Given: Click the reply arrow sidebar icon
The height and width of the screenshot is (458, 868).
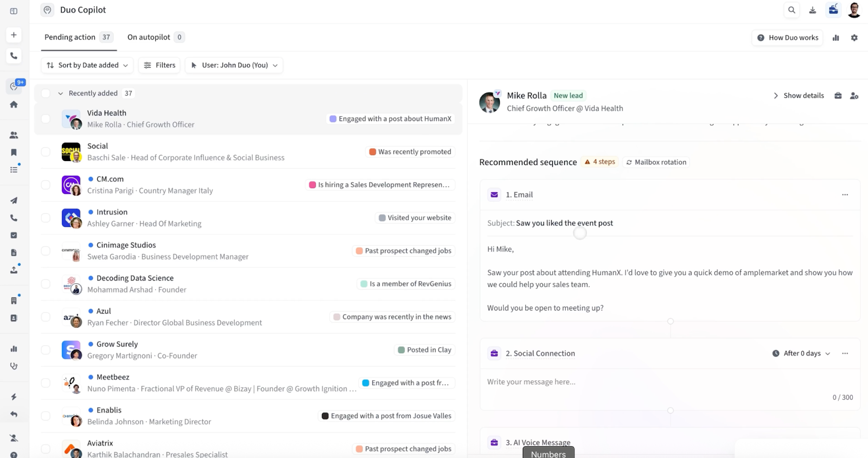Looking at the screenshot, I should click(x=14, y=415).
